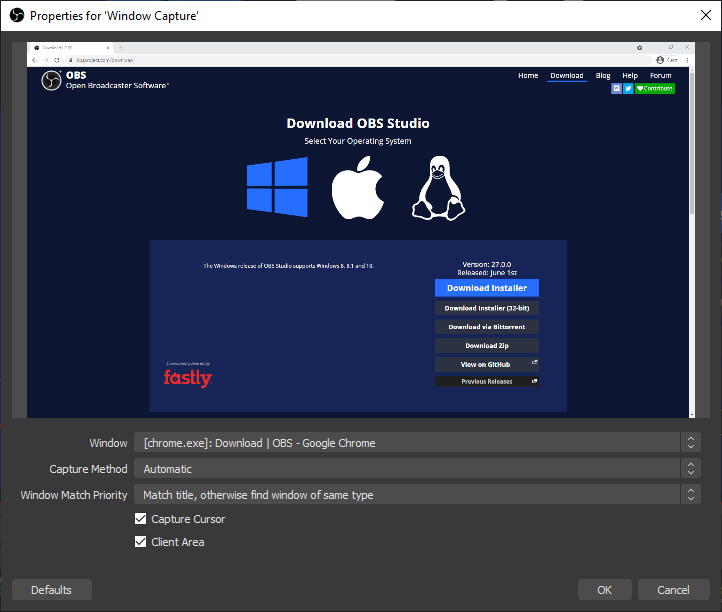Click the 'Released: June 1st' text in the preview
The height and width of the screenshot is (612, 722).
487,273
